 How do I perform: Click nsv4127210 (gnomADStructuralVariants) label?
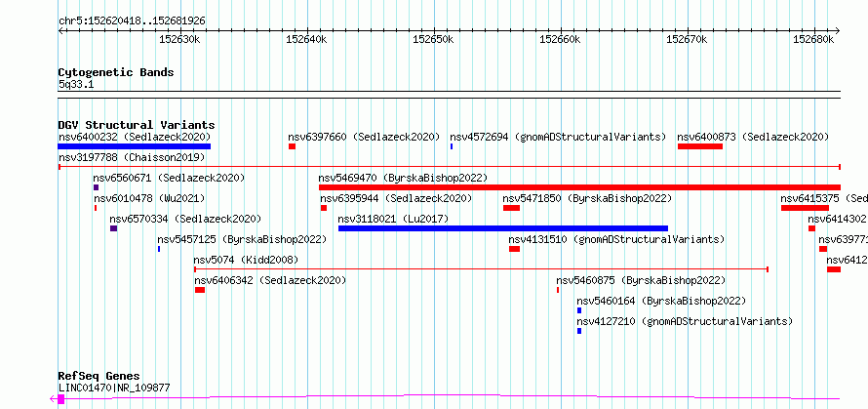click(x=685, y=321)
